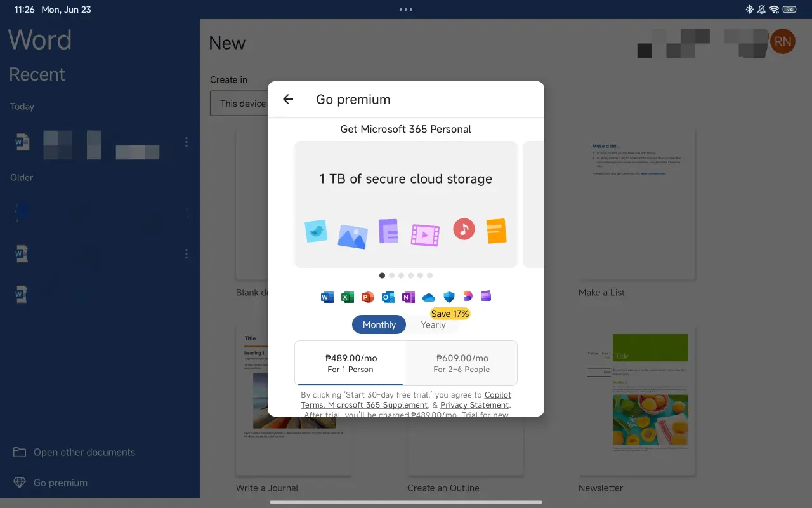Check the battery indicator in status bar
This screenshot has width=812, height=508.
tap(790, 10)
